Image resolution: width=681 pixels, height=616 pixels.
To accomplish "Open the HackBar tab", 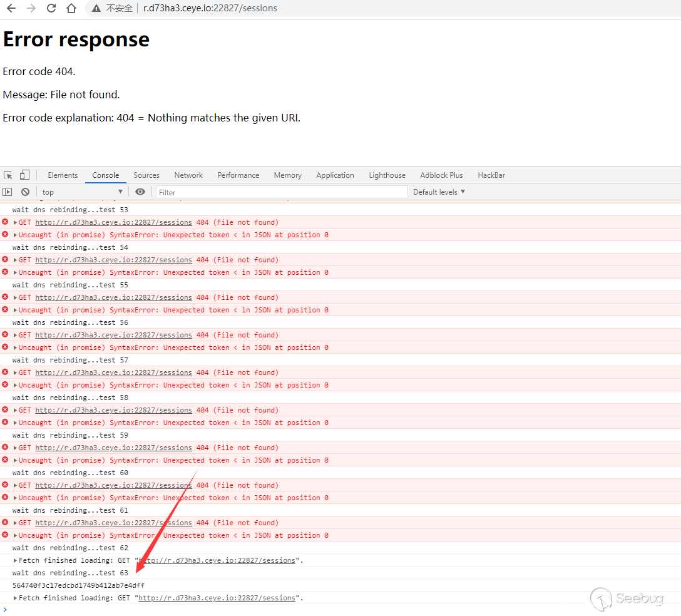I will coord(491,175).
